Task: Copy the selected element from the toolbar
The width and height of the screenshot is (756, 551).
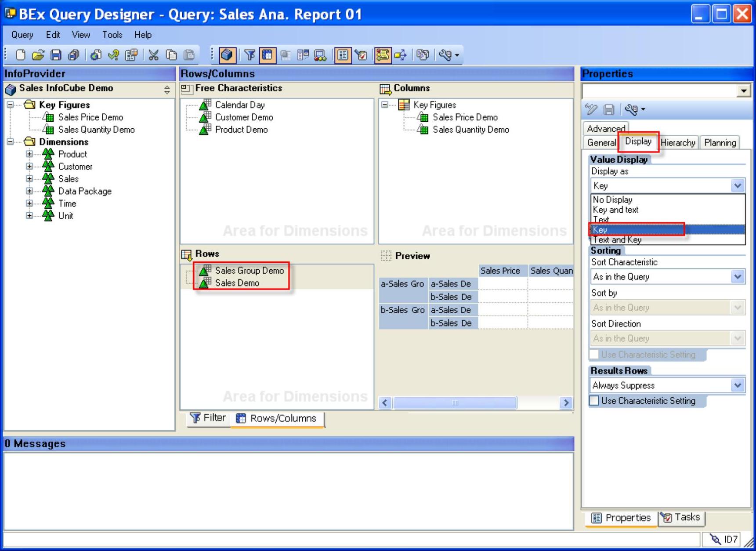Action: point(171,55)
